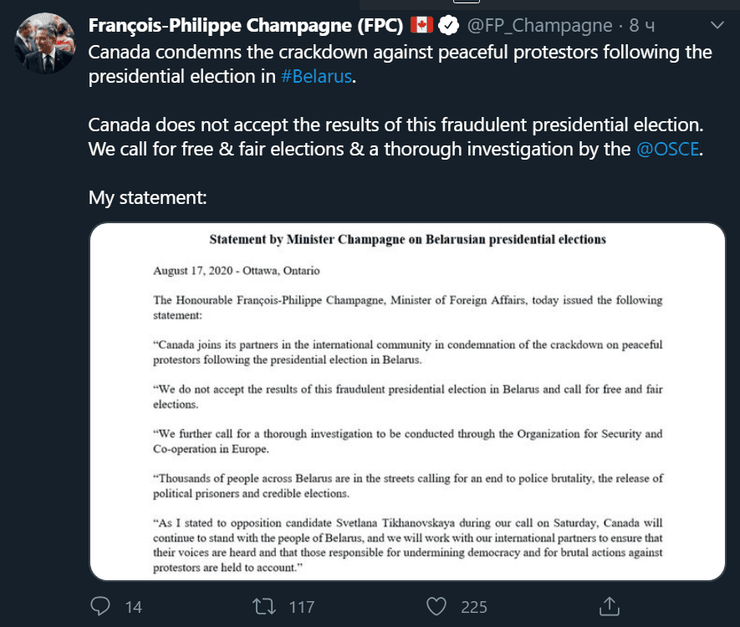740x627 pixels.
Task: Like the tweet with the heart icon
Action: pyautogui.click(x=436, y=606)
